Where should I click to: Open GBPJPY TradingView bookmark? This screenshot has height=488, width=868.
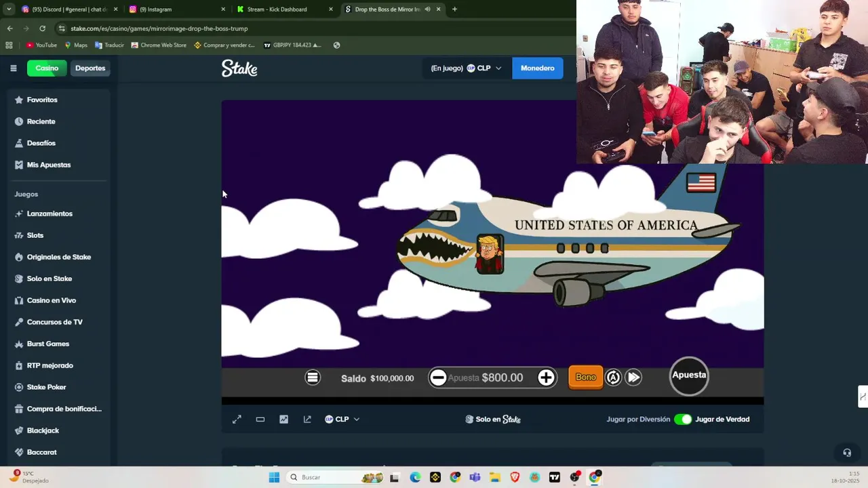coord(292,45)
